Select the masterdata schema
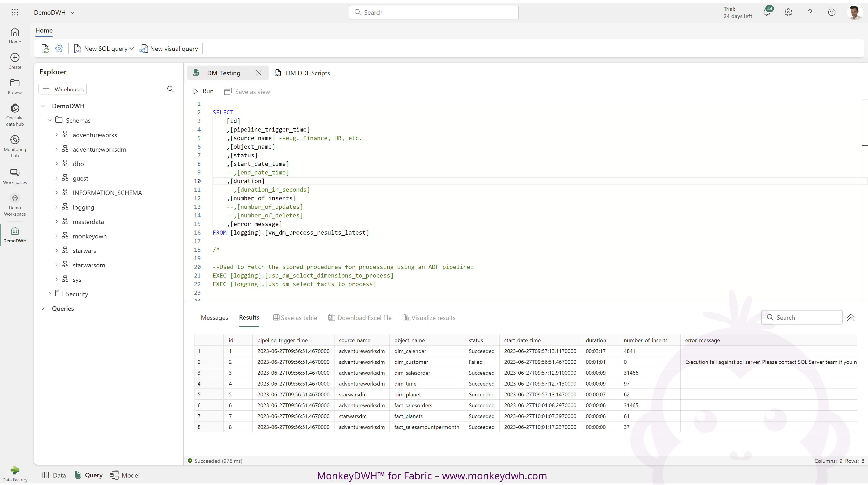868x485 pixels. click(88, 222)
